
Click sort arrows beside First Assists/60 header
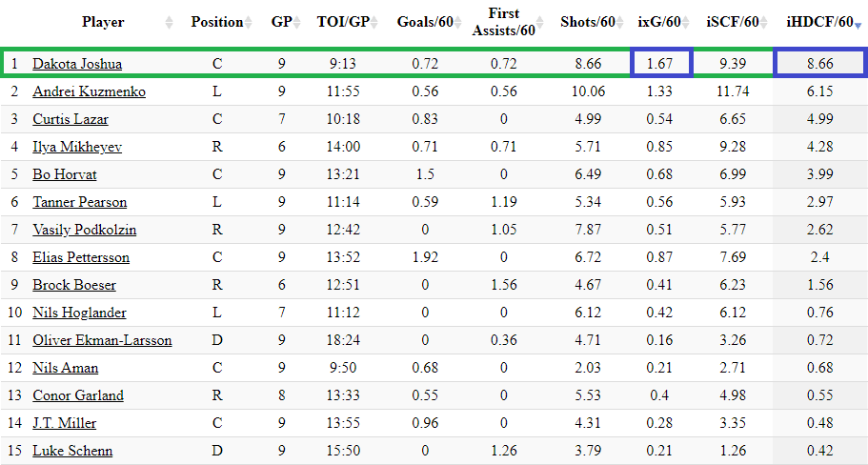pyautogui.click(x=542, y=22)
